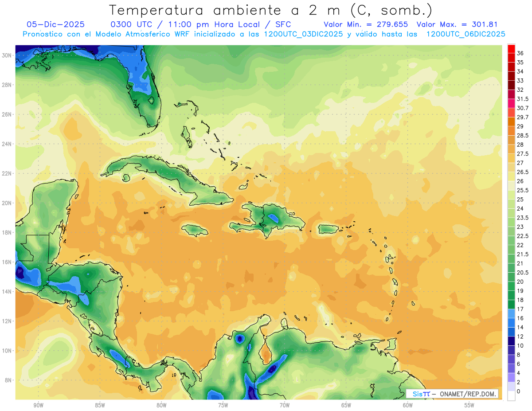Image resolution: width=532 pixels, height=411 pixels.
Task: Click the legend value '34'
Action: 520,71
